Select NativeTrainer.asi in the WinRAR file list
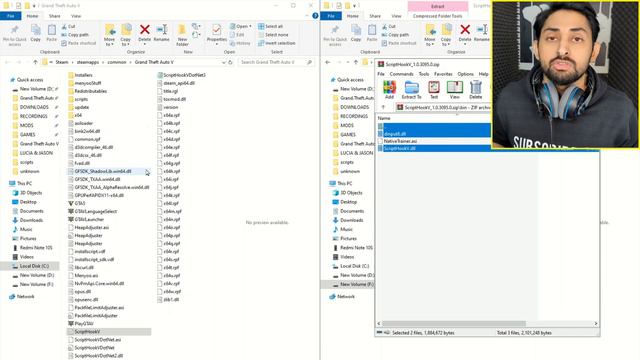The height and width of the screenshot is (360, 640). click(x=400, y=141)
